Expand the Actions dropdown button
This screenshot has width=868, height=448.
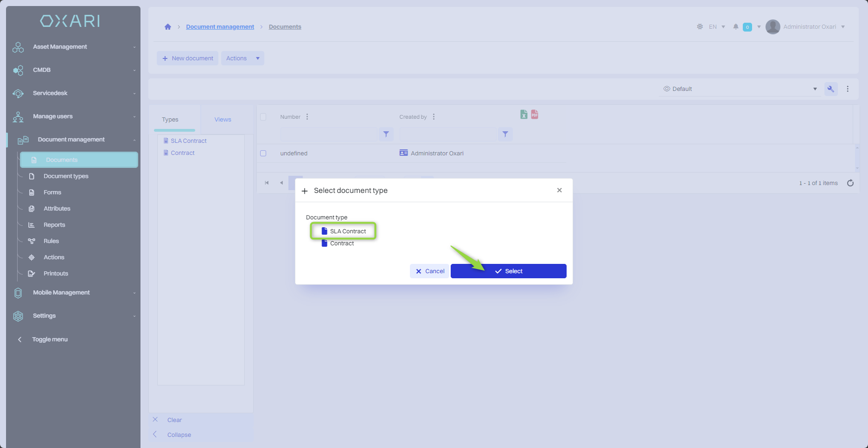coord(257,58)
